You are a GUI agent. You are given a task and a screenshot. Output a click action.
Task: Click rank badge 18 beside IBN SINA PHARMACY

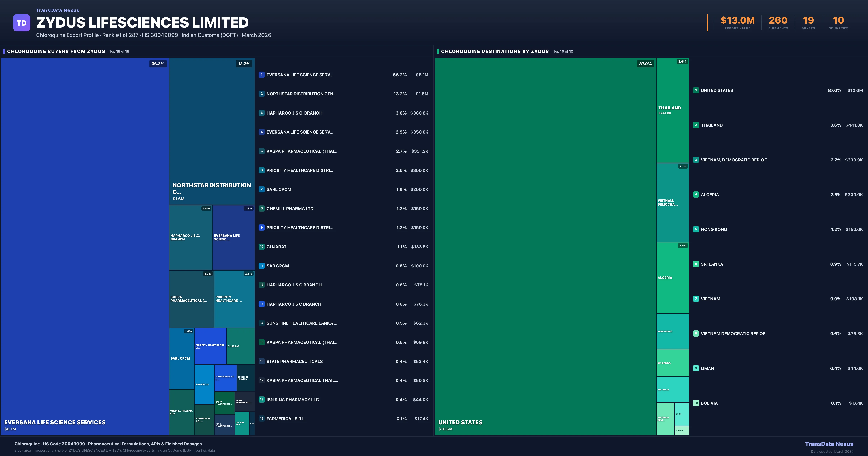261,399
